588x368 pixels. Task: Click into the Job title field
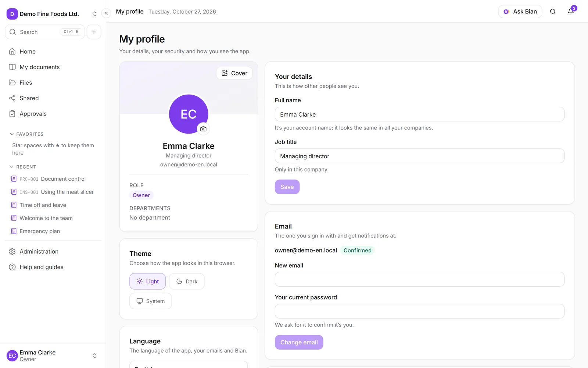[x=420, y=156]
